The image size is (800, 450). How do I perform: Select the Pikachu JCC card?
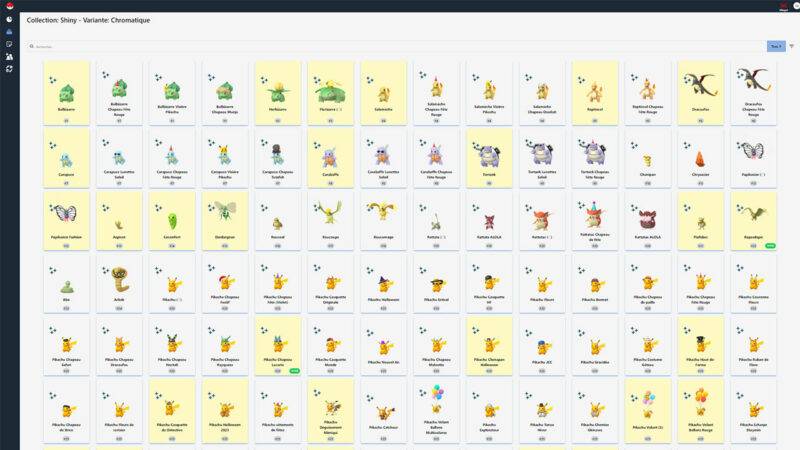tap(542, 346)
